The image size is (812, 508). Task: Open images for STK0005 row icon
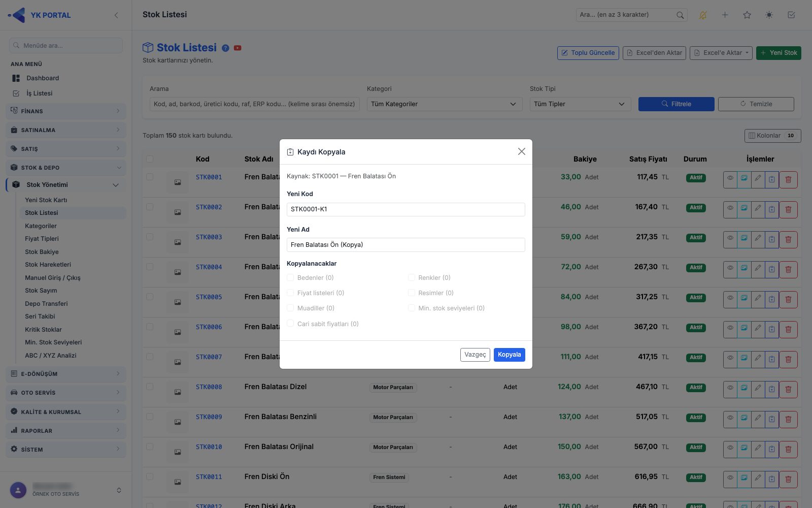point(744,299)
